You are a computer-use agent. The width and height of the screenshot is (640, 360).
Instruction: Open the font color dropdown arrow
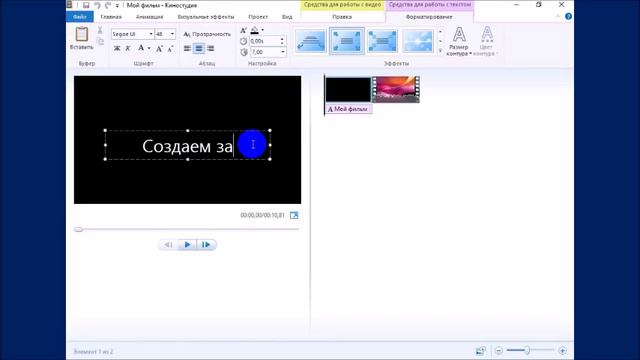[x=149, y=49]
